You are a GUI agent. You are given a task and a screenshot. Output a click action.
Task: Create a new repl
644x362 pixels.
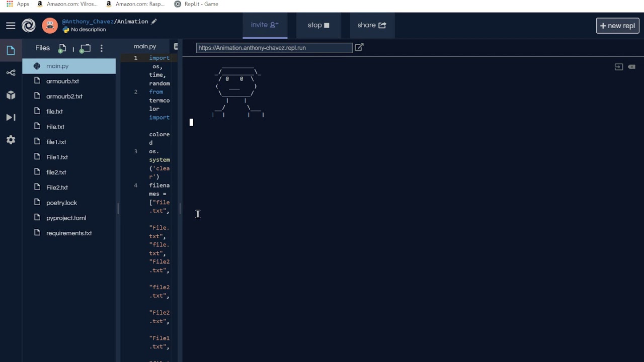[618, 26]
